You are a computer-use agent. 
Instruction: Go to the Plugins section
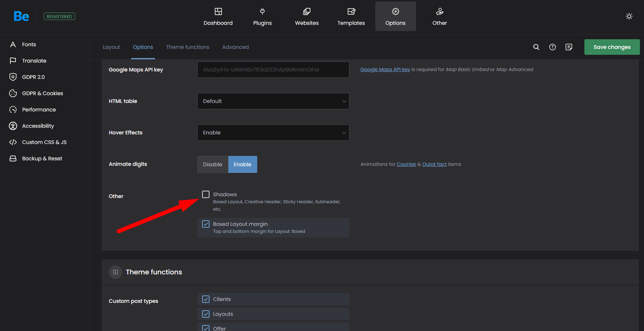(x=262, y=17)
